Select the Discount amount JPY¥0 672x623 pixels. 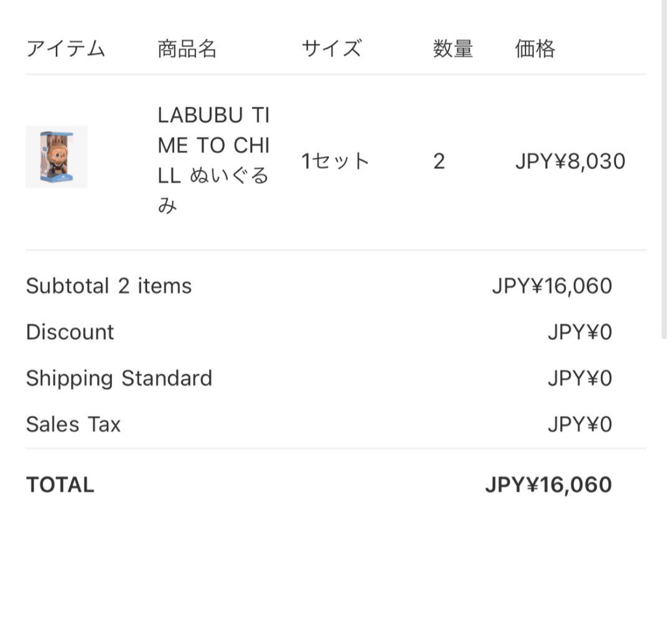tap(579, 332)
